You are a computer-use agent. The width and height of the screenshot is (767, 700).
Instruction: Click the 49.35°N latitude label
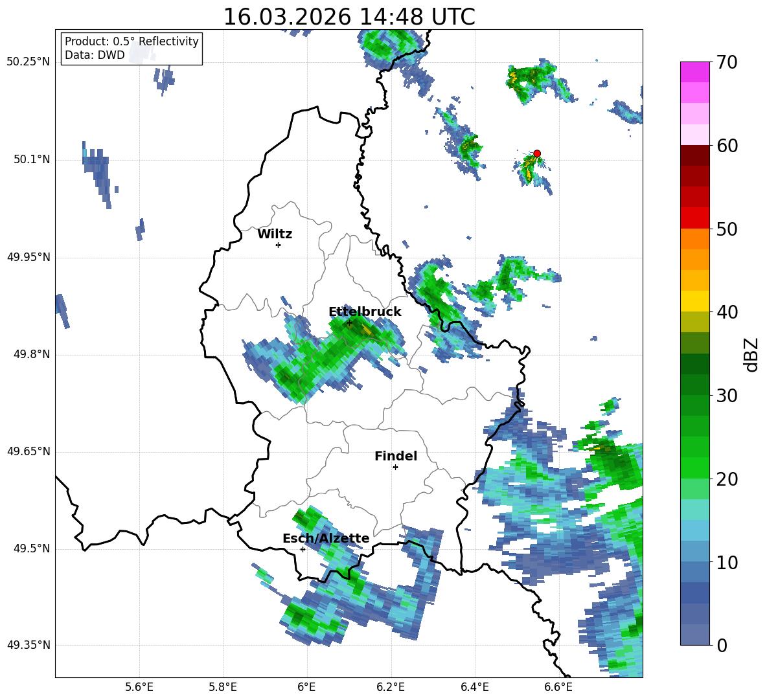pos(29,645)
